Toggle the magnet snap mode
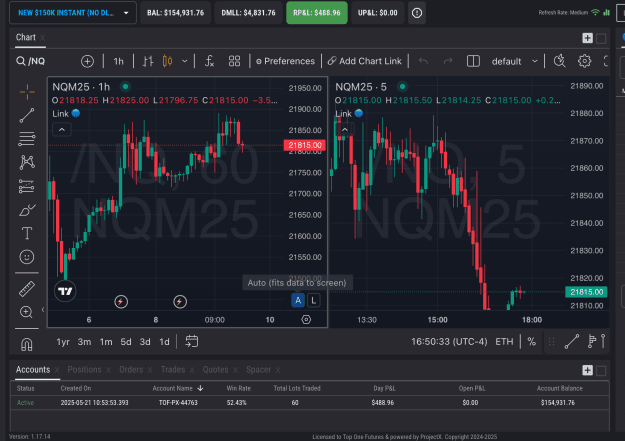 (x=27, y=344)
